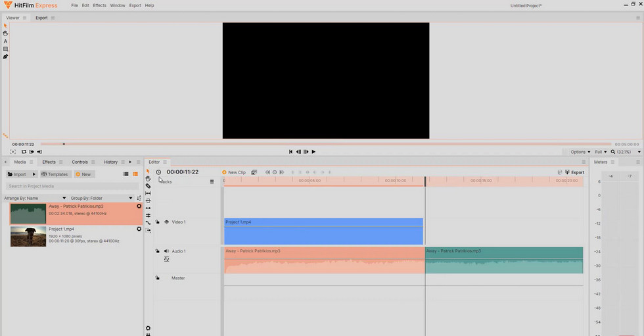Select the Project 1.mp4 thumbnail
This screenshot has width=644, height=336.
[28, 236]
